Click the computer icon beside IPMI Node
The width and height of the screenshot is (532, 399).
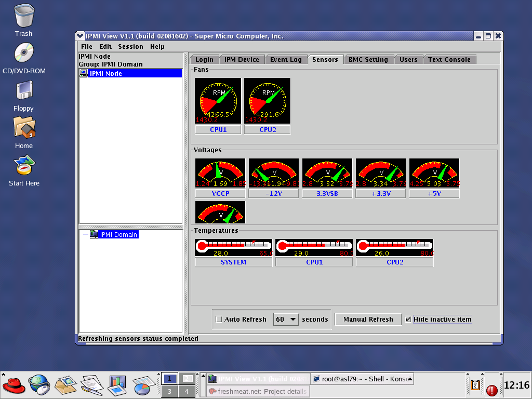[84, 73]
